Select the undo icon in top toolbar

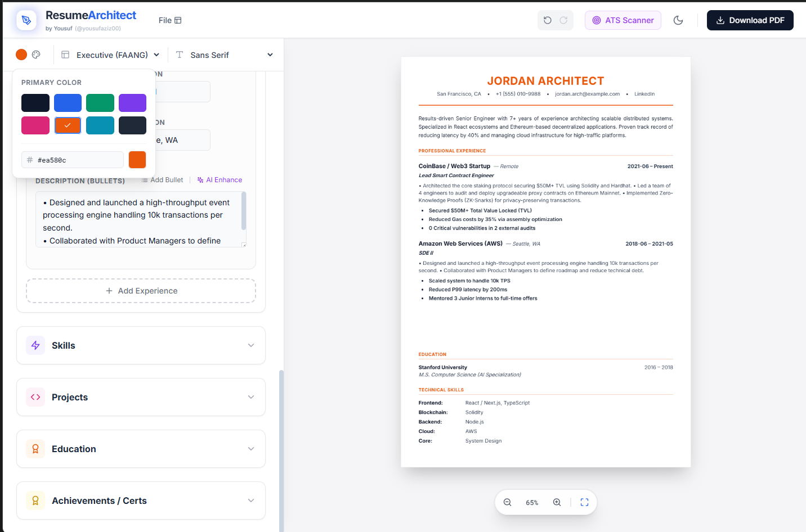coord(547,20)
